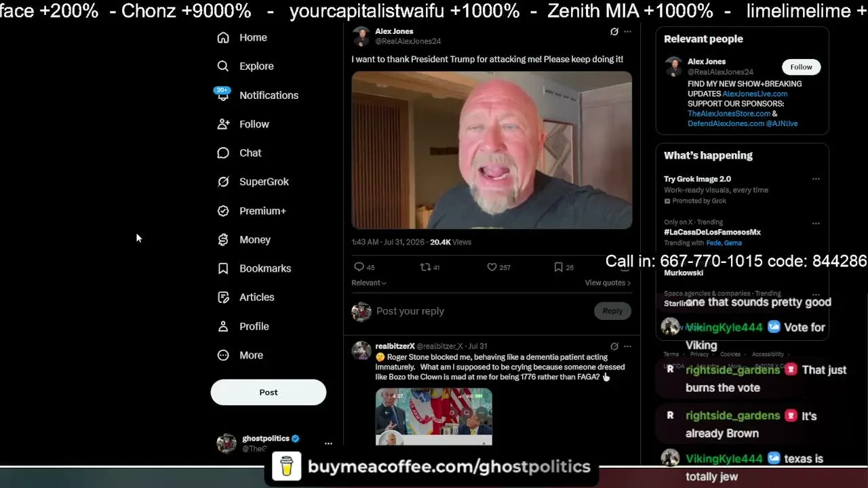Open Profile from the sidebar
This screenshot has height=488, width=868.
[243, 326]
